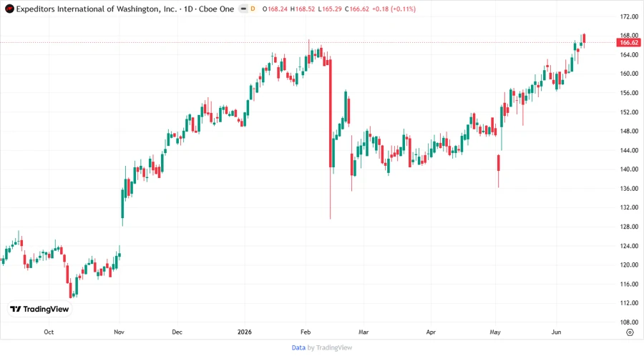Click the 164.00 price axis label

tap(629, 55)
